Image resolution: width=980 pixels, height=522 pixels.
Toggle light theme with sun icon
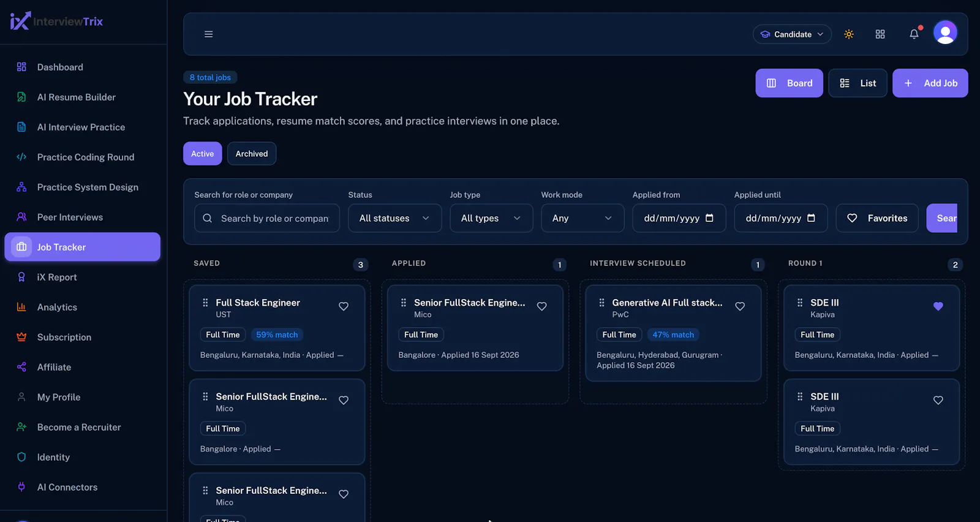(x=849, y=34)
